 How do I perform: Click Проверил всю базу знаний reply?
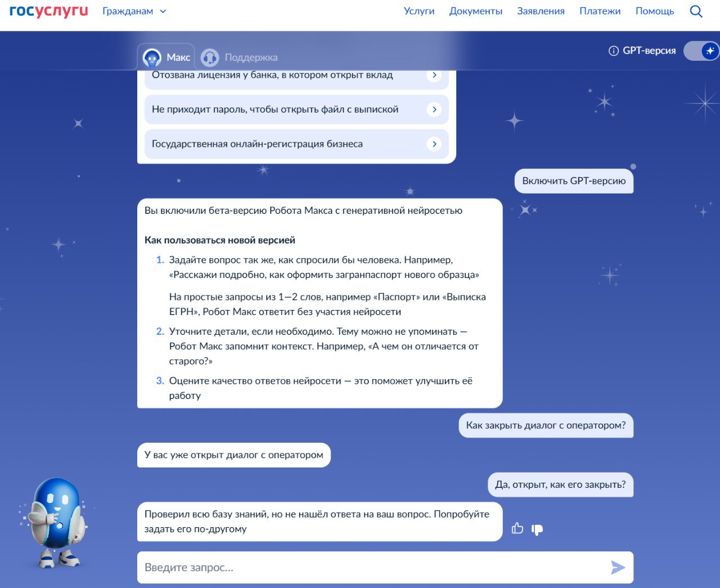click(319, 522)
